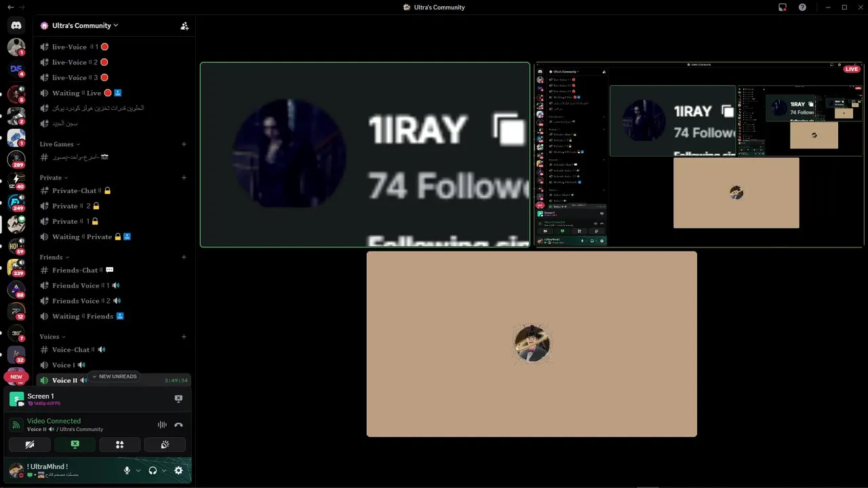Image resolution: width=868 pixels, height=488 pixels.
Task: Click the invite people icon
Action: 184,26
